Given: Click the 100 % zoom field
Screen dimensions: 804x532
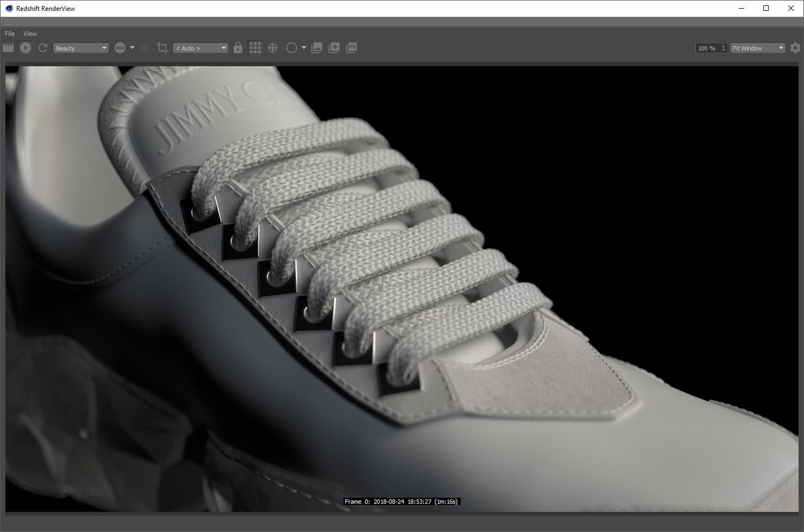Looking at the screenshot, I should tap(707, 48).
